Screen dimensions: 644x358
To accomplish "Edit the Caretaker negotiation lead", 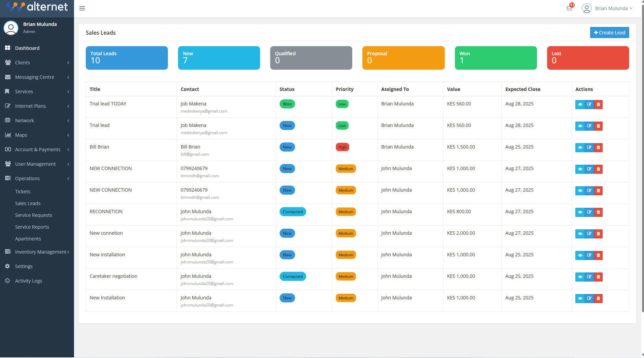I will (x=589, y=277).
